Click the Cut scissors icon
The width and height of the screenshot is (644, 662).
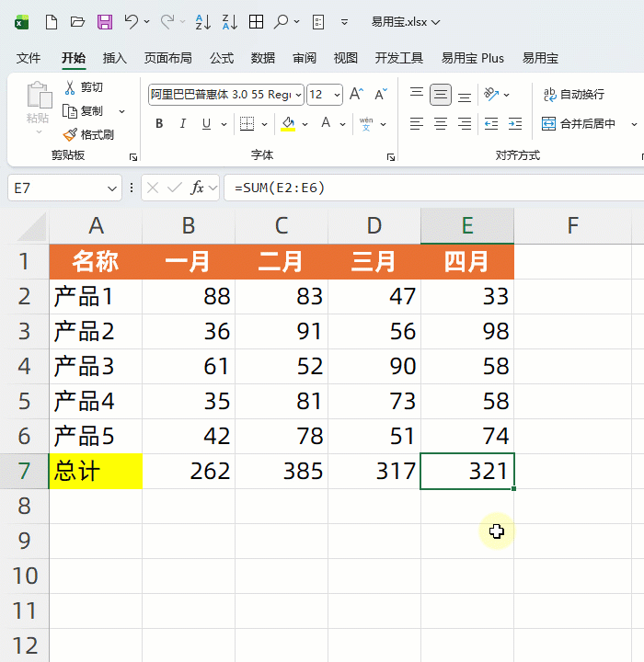[70, 87]
